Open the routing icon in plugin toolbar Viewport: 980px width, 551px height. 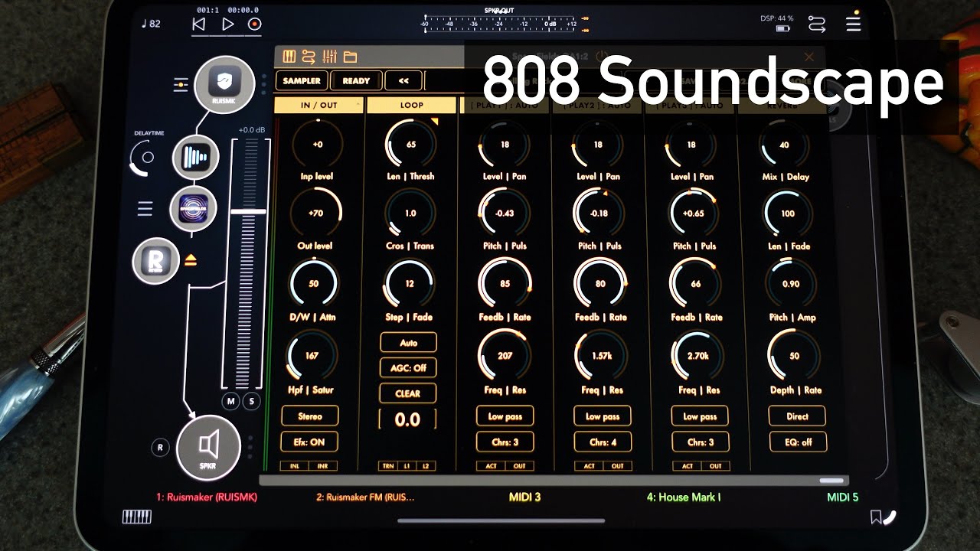click(x=309, y=57)
